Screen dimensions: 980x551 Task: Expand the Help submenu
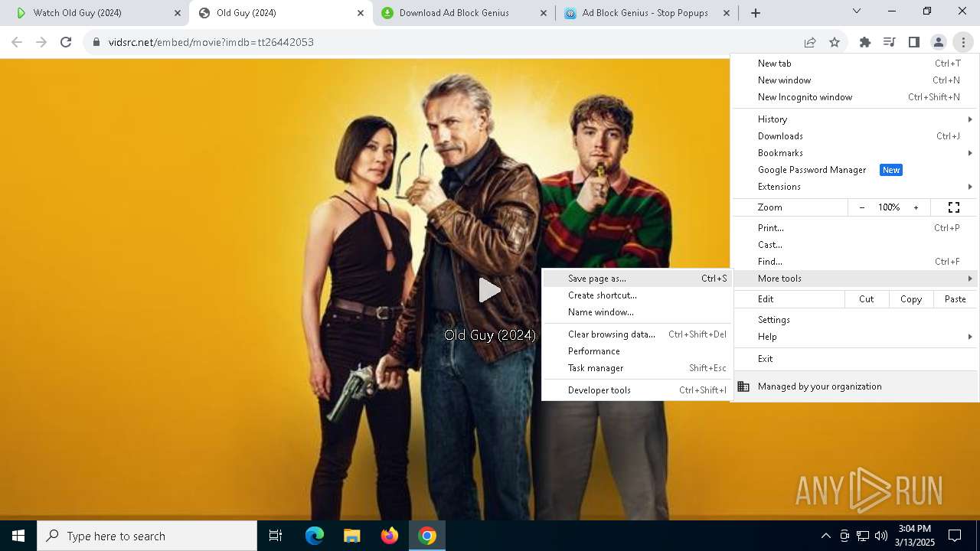coord(856,337)
